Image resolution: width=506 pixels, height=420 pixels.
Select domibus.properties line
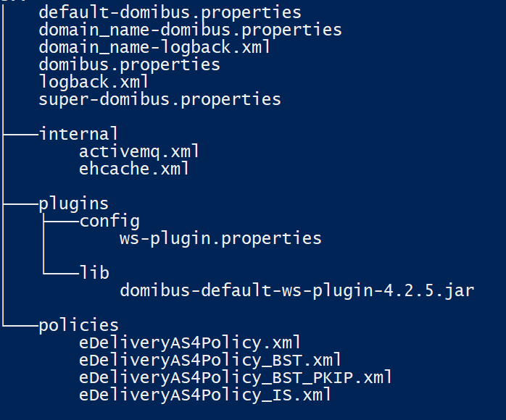click(130, 65)
